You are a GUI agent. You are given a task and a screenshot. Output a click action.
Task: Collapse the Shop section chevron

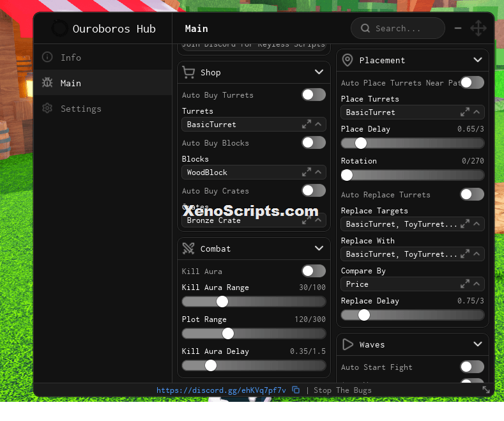pyautogui.click(x=319, y=72)
